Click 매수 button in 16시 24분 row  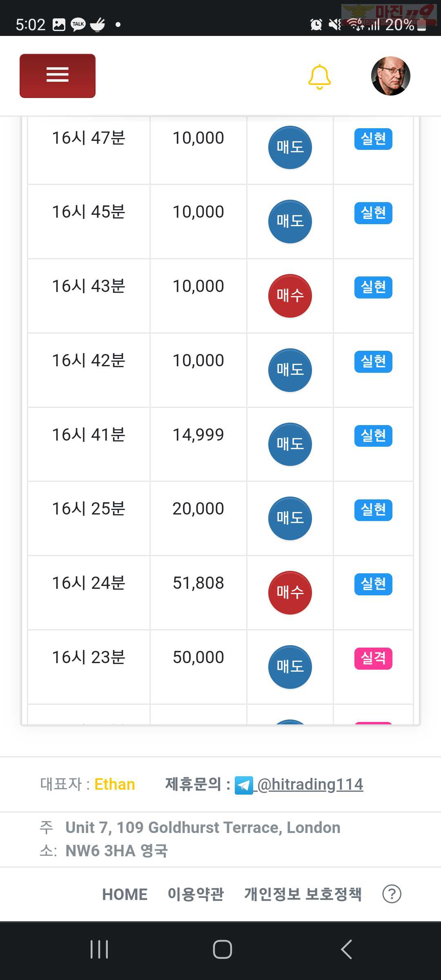coord(290,592)
